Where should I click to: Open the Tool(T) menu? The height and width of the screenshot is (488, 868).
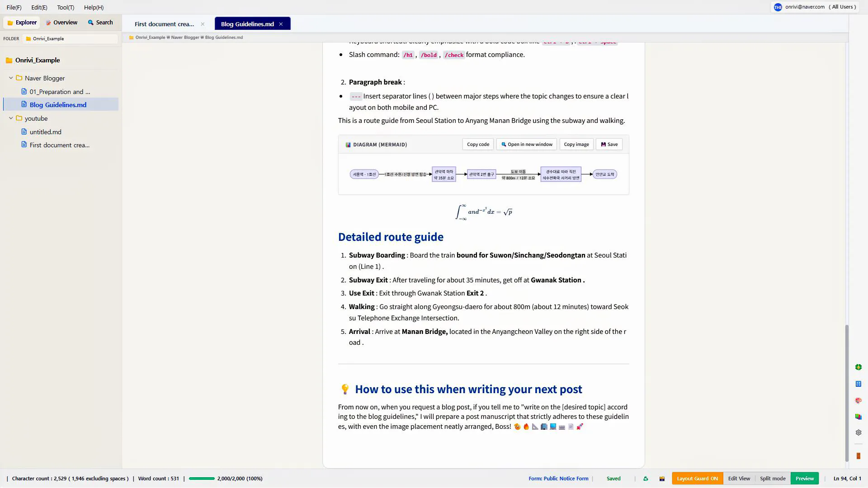(x=66, y=7)
